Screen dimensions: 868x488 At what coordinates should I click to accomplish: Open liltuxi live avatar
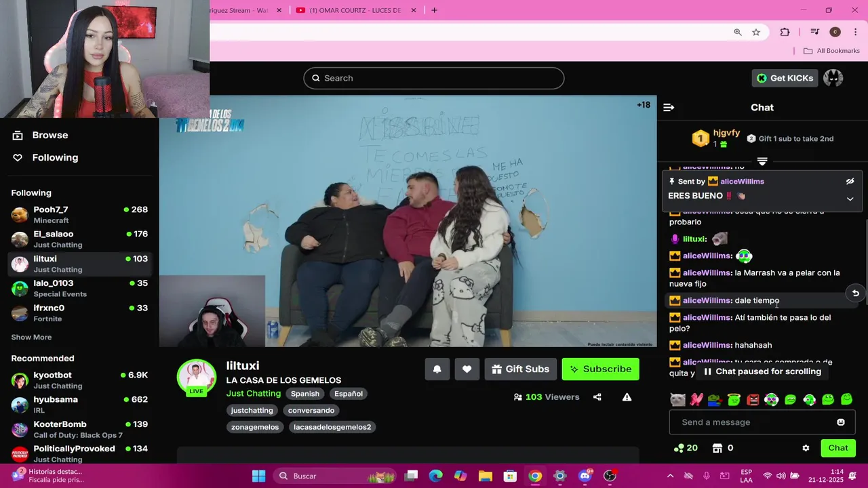[197, 378]
